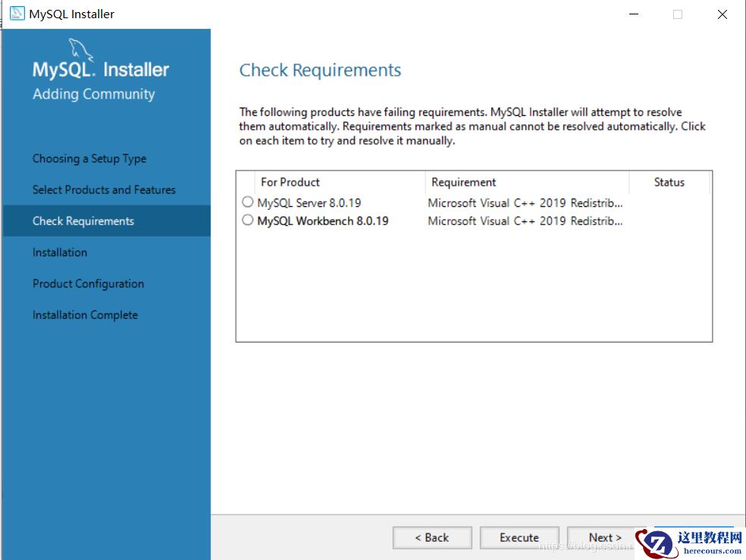Open the Product Configuration step
746x560 pixels.
point(88,284)
